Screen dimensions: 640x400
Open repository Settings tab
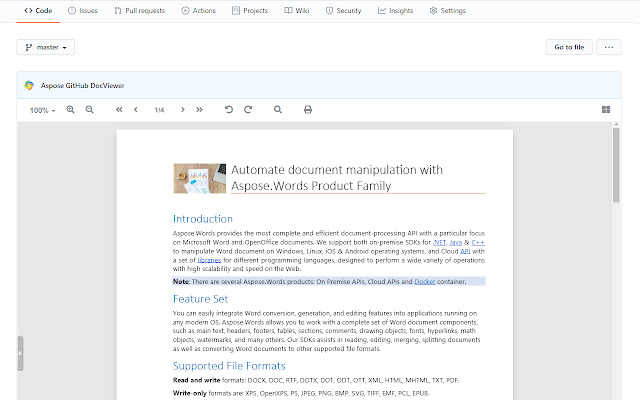click(448, 11)
